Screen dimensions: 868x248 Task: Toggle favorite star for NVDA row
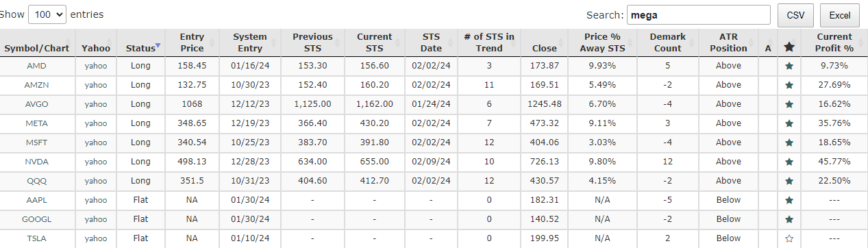coord(789,162)
